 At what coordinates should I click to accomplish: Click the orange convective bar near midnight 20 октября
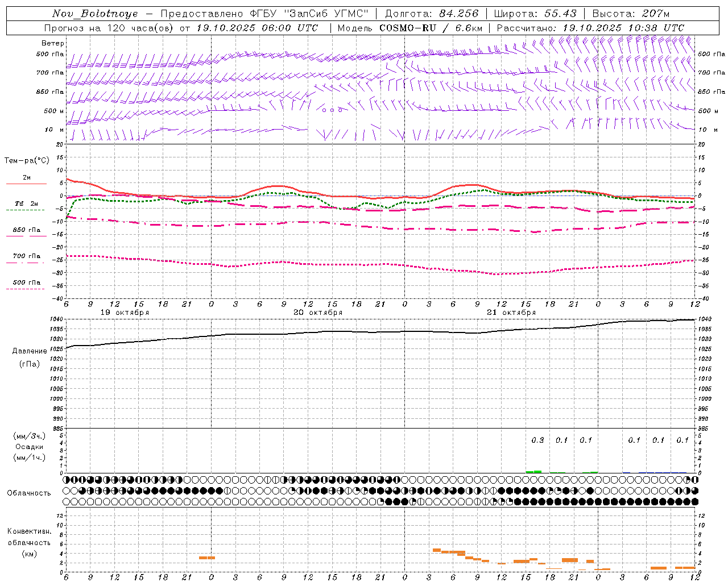[x=207, y=558]
